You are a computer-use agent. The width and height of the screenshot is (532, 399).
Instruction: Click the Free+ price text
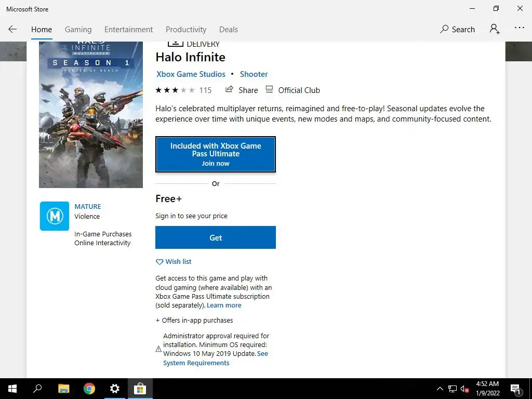click(x=169, y=199)
